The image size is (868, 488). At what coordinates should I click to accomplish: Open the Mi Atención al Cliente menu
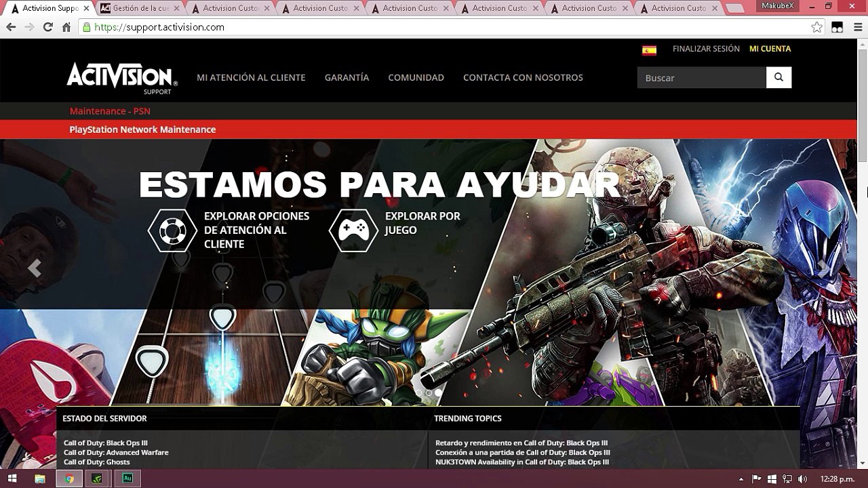(x=251, y=77)
